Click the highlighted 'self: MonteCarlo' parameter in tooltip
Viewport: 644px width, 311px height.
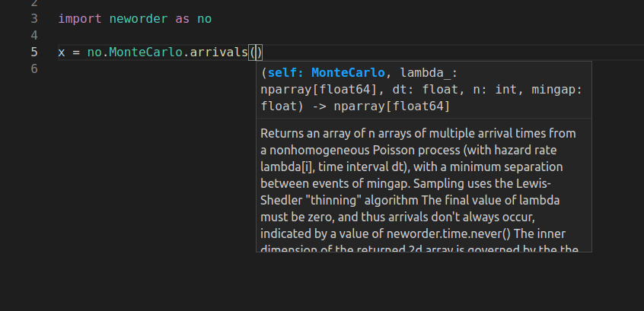(x=326, y=73)
